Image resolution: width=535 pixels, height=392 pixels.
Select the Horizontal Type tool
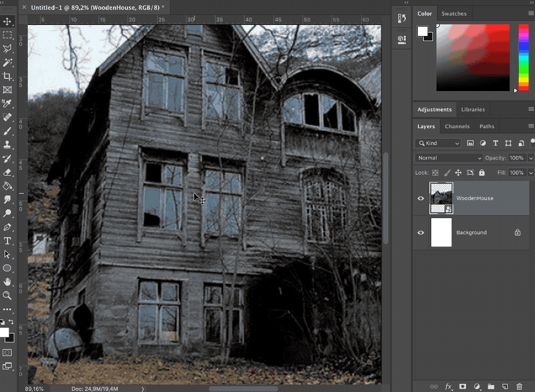(8, 241)
